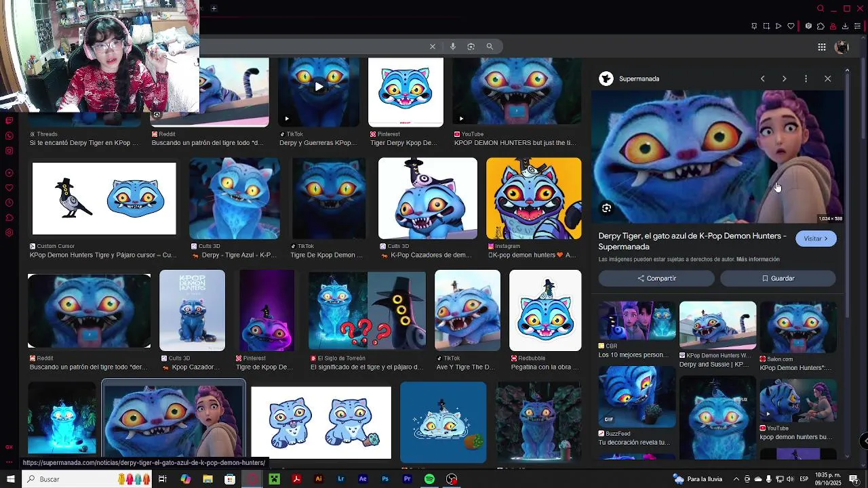
Task: Add page to bookmarks with toolbar heart
Action: [791, 26]
